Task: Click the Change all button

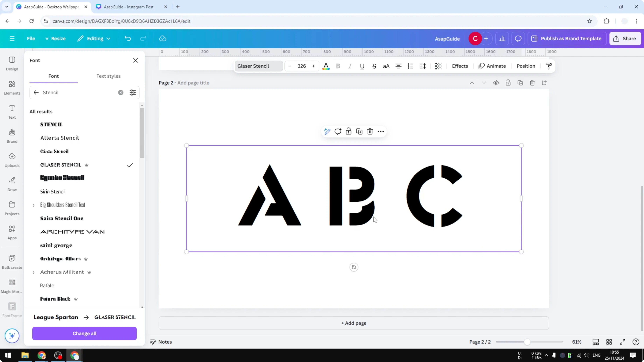Action: tap(84, 333)
